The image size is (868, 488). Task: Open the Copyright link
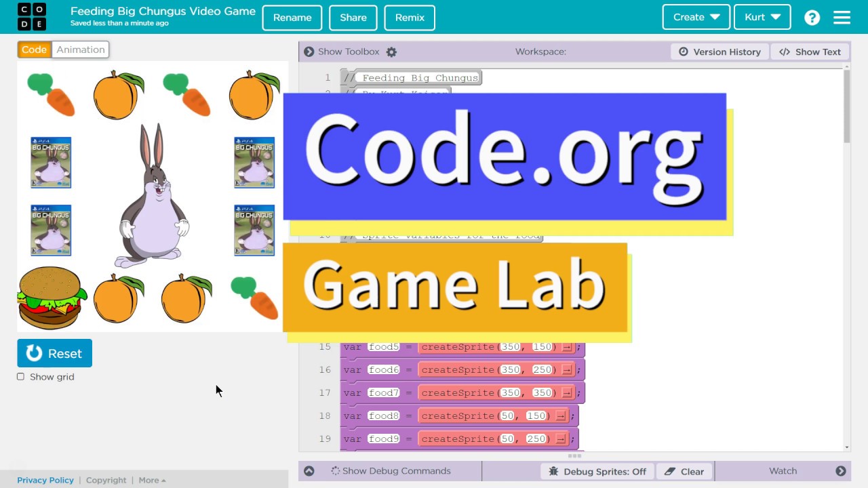(106, 480)
